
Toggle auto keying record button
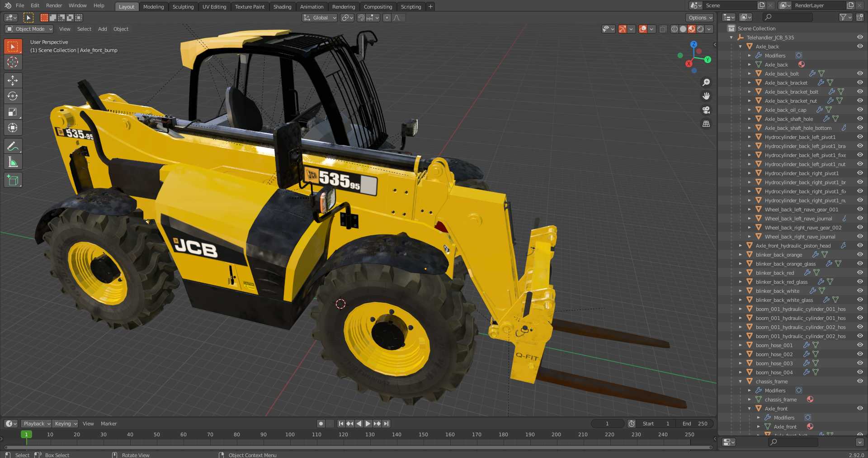(321, 424)
